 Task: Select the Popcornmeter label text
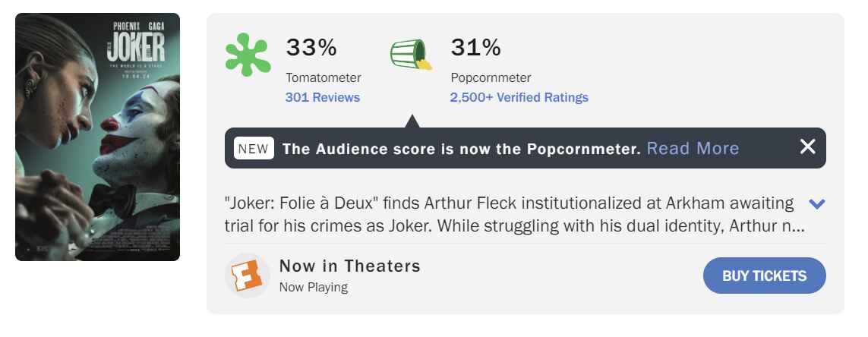[491, 77]
